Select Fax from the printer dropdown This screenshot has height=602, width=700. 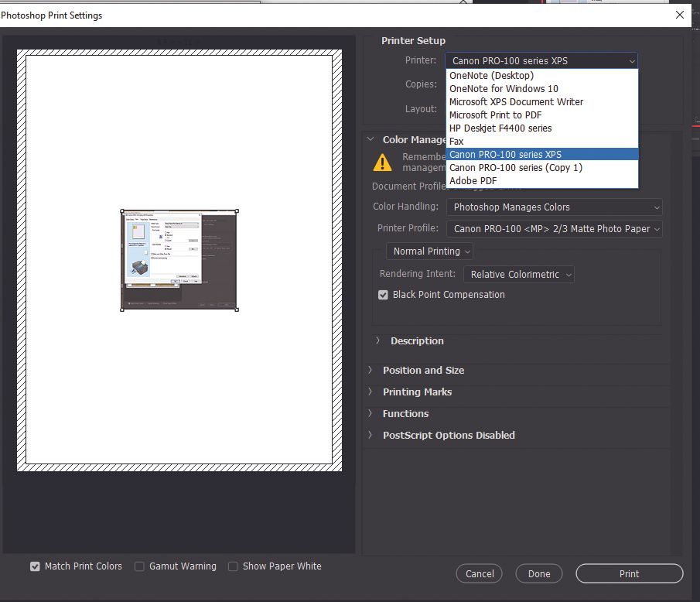(x=456, y=141)
